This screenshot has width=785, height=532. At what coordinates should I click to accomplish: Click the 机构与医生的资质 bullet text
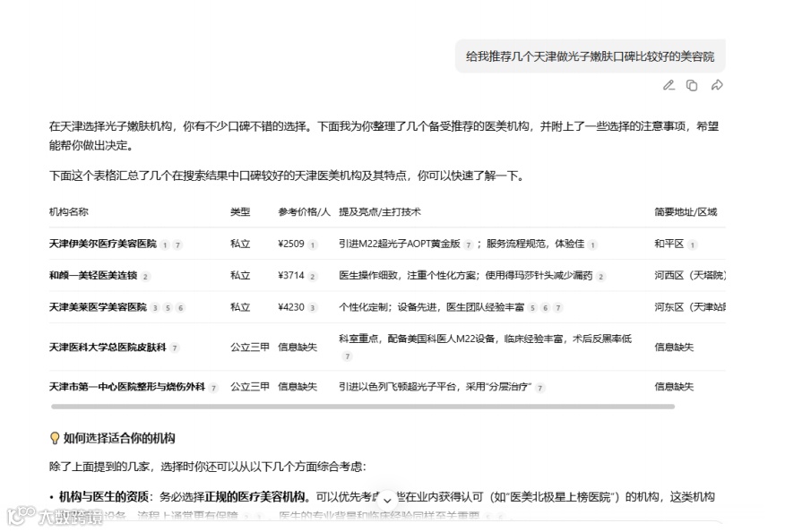coord(104,497)
